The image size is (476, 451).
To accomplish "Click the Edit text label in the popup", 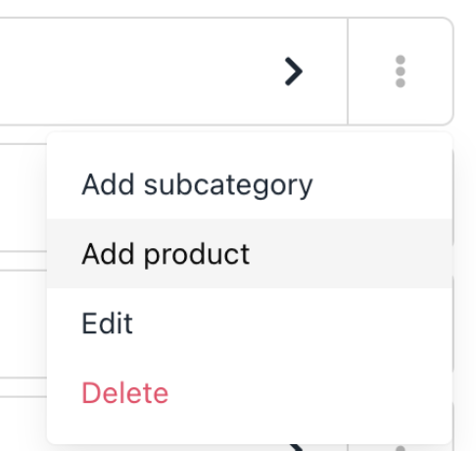I will 107,324.
